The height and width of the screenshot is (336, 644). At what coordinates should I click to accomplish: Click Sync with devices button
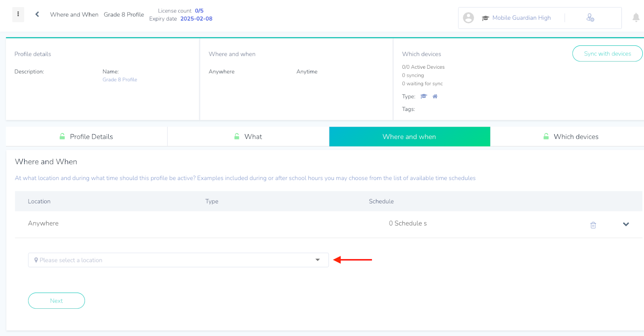[607, 53]
